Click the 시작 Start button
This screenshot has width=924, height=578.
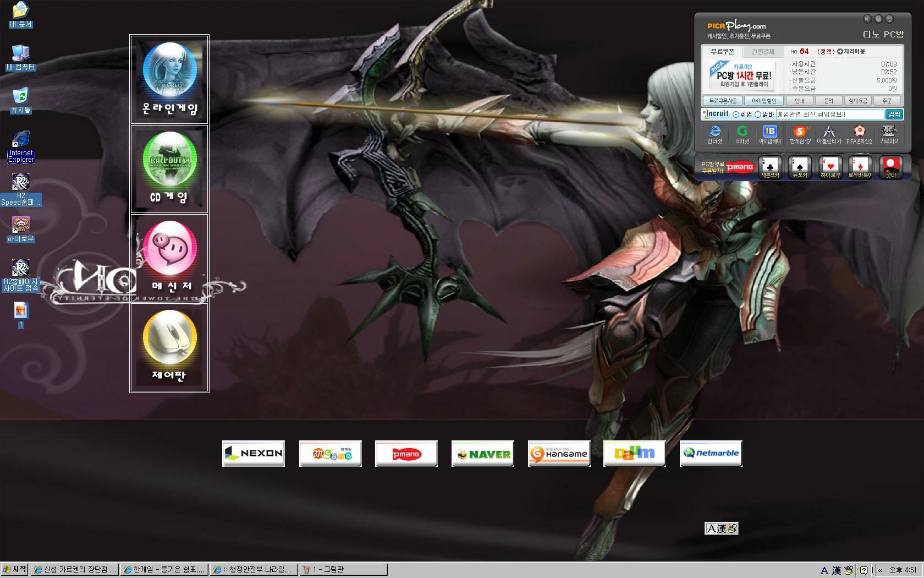(x=14, y=570)
